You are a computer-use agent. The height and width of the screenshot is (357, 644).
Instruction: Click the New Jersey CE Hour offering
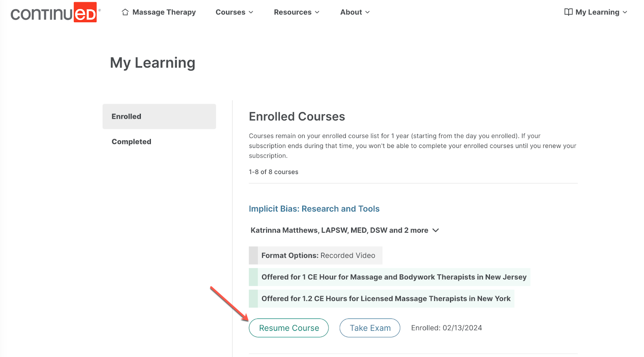click(x=394, y=277)
